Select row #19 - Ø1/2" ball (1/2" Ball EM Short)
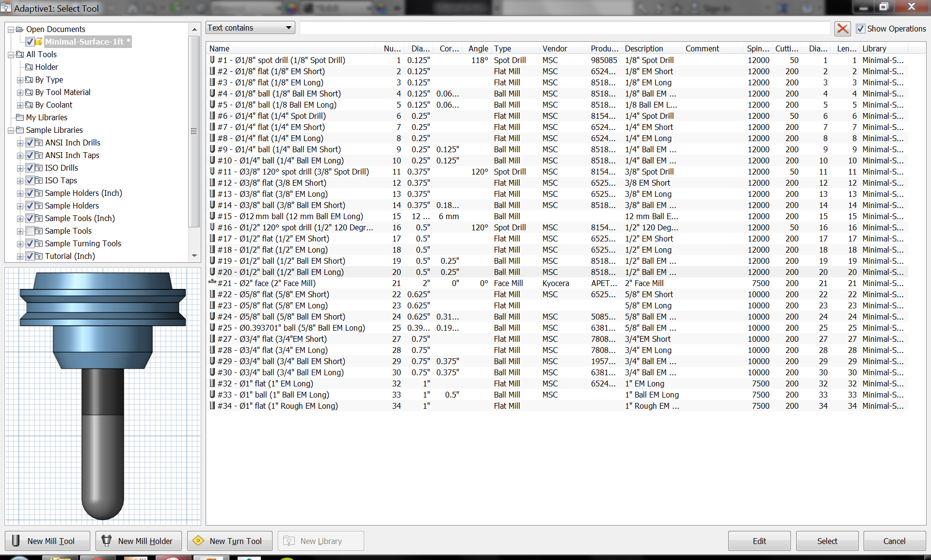Viewport: 931px width, 560px height. [557, 261]
